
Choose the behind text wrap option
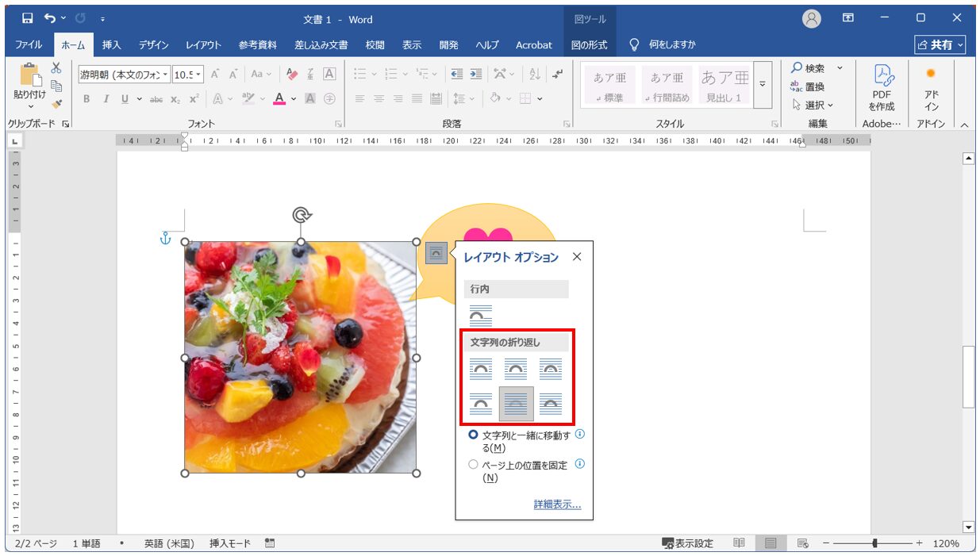coord(516,404)
